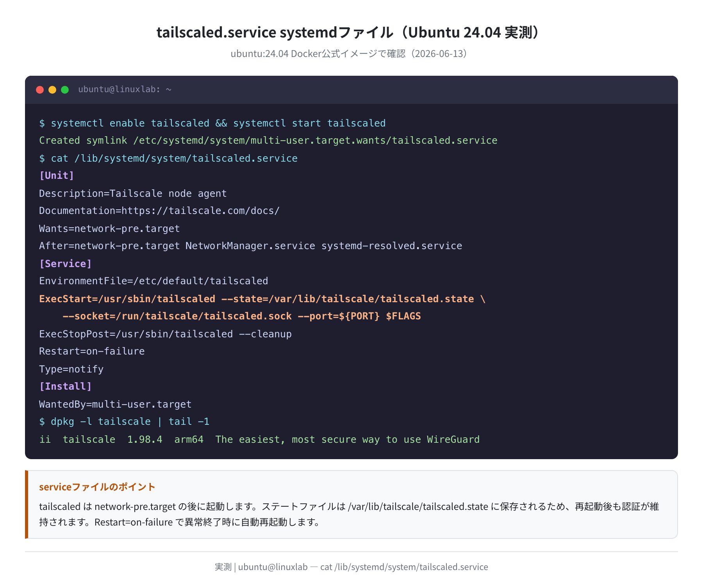Click Wants=network-pre.target line

pyautogui.click(x=109, y=229)
